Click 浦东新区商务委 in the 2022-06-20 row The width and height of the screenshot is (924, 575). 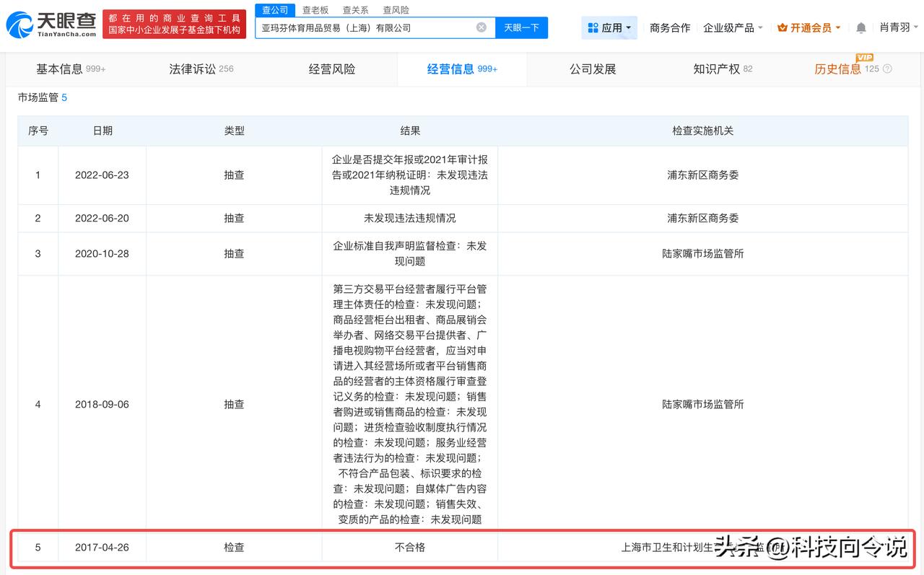click(x=702, y=218)
